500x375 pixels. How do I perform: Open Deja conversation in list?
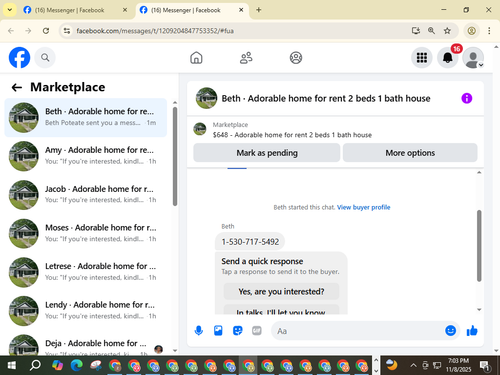click(86, 343)
